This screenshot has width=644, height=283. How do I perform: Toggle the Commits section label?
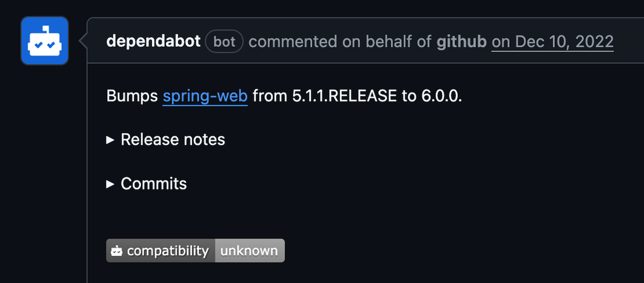154,184
